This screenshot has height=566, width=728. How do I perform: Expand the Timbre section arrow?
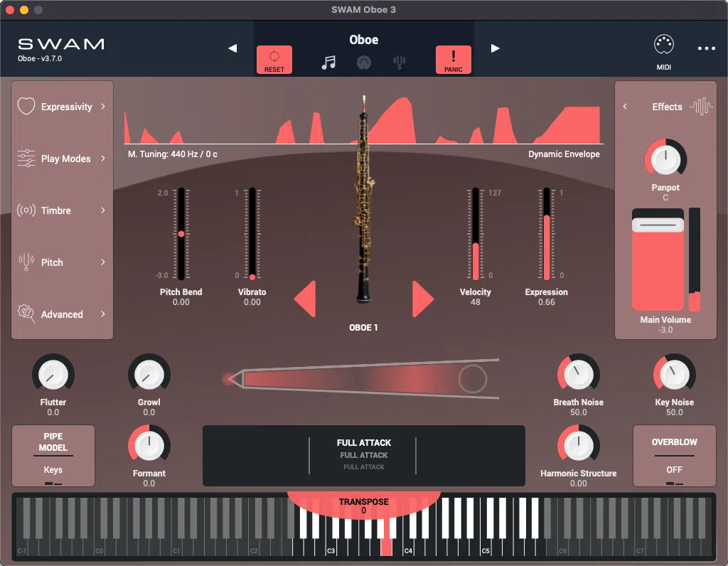click(104, 210)
